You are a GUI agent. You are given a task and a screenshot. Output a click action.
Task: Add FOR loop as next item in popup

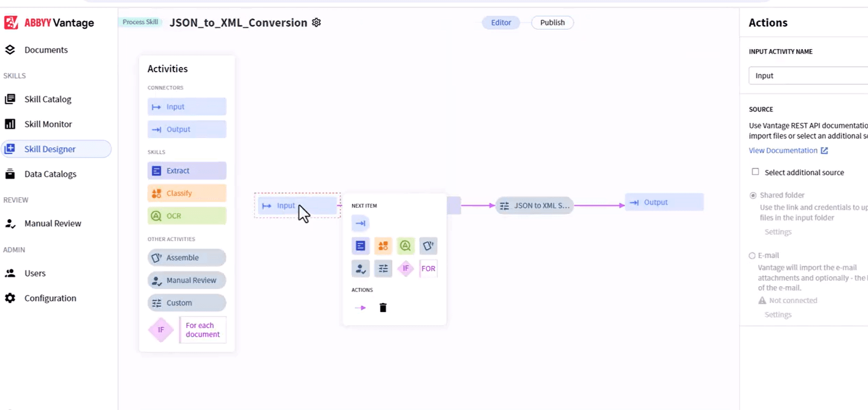pos(428,268)
